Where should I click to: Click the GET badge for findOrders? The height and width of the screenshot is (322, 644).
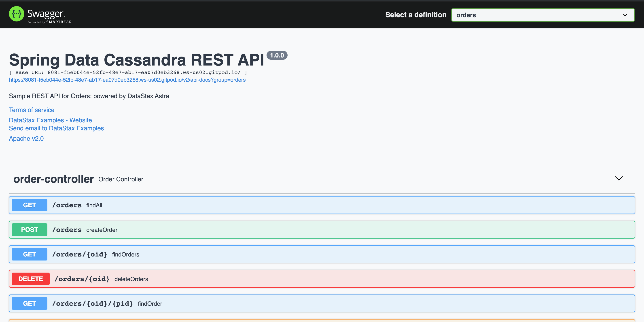tap(29, 254)
